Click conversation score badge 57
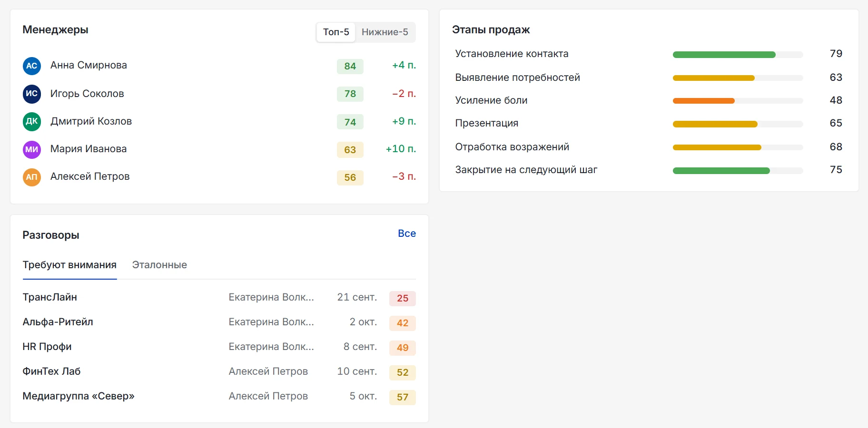 pos(403,397)
